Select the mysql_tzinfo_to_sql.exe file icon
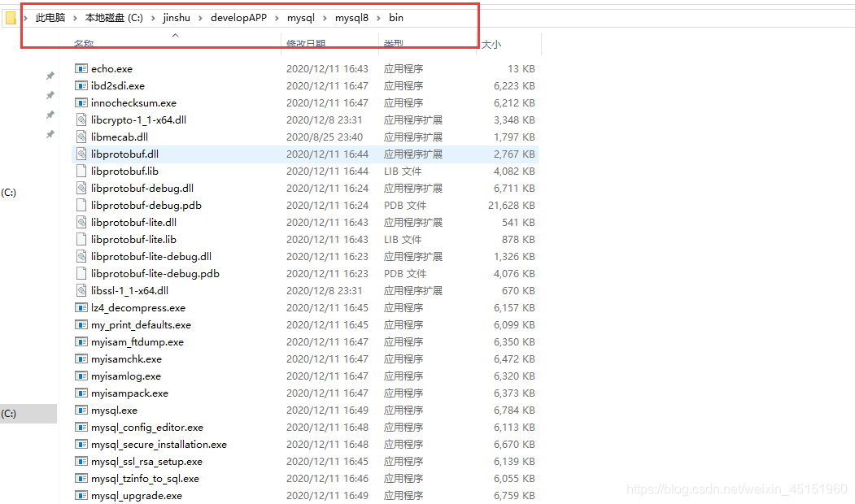 pos(81,478)
